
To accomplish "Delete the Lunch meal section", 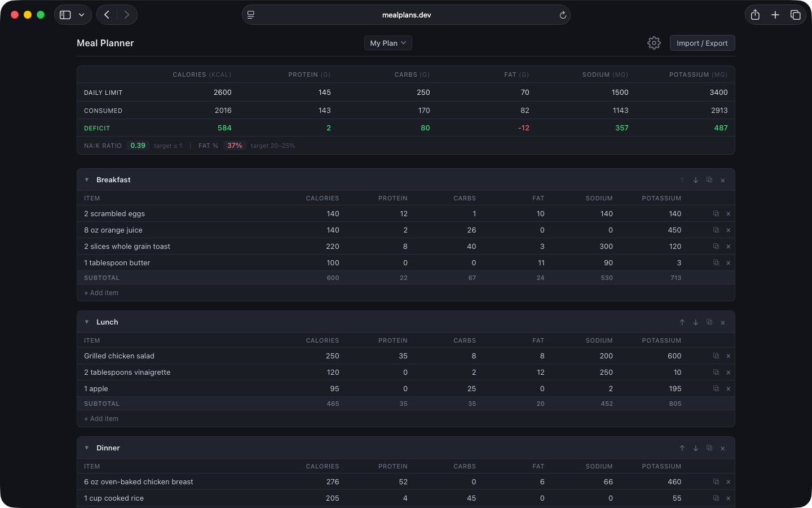I will pos(722,322).
